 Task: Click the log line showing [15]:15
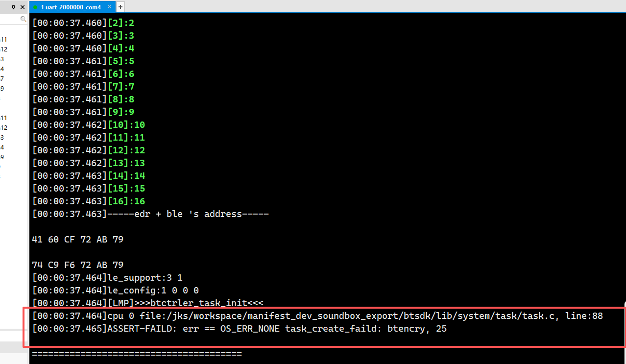point(89,189)
